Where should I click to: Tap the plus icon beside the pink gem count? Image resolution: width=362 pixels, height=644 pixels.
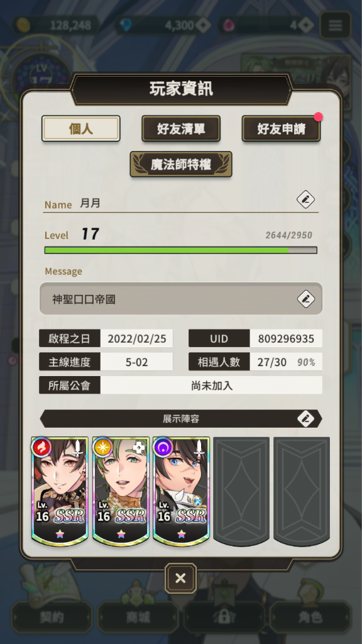tap(305, 26)
